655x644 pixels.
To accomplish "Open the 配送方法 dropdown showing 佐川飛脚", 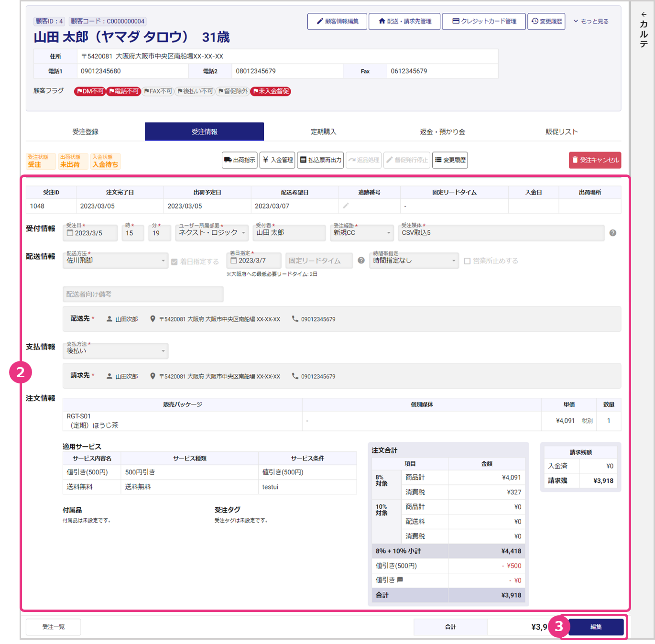I will 116,261.
